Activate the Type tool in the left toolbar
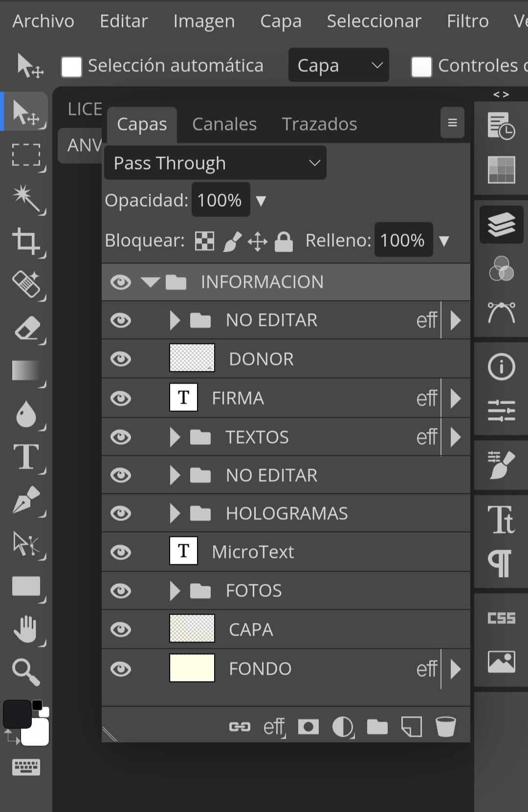 click(x=26, y=457)
